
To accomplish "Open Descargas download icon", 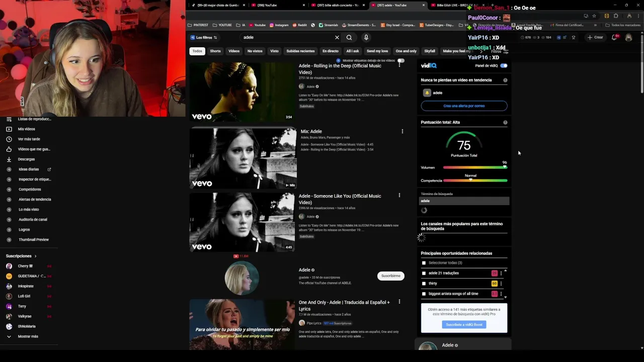I will [x=9, y=159].
